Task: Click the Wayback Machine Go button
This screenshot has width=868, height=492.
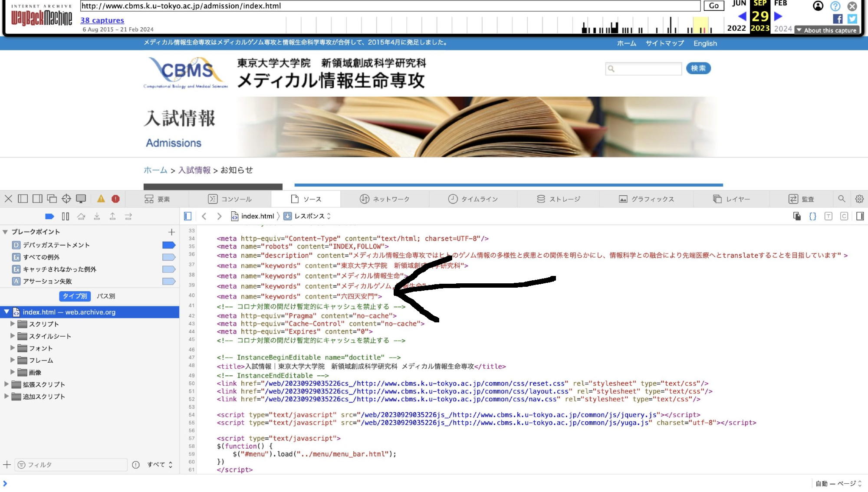Action: click(714, 6)
